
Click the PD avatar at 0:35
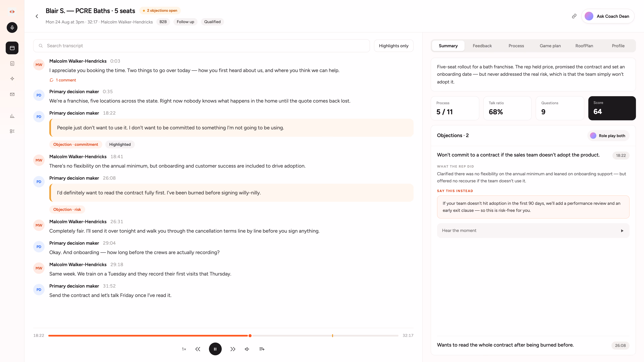(x=39, y=95)
